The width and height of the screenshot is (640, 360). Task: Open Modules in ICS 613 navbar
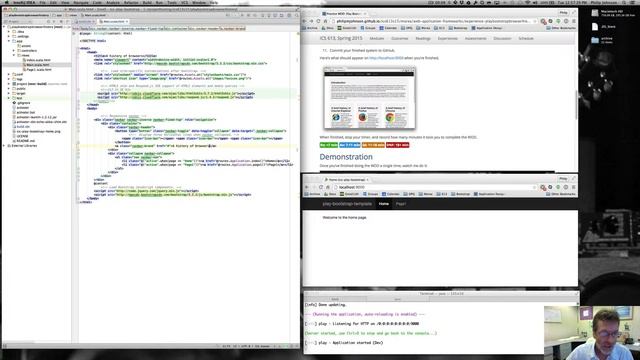pyautogui.click(x=376, y=38)
